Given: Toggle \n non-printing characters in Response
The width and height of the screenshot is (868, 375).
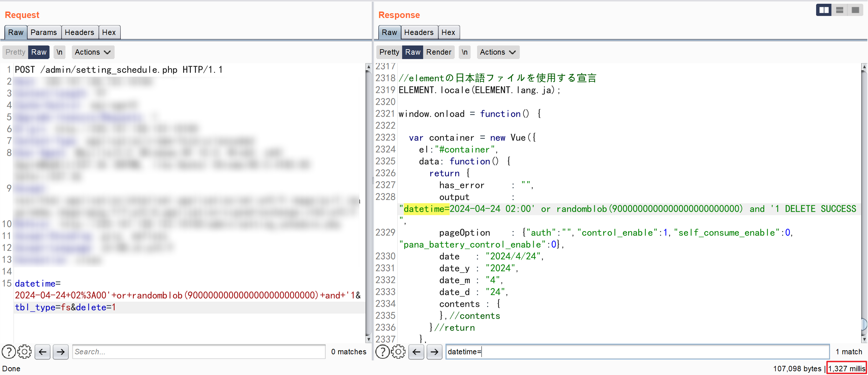Looking at the screenshot, I should (x=465, y=52).
